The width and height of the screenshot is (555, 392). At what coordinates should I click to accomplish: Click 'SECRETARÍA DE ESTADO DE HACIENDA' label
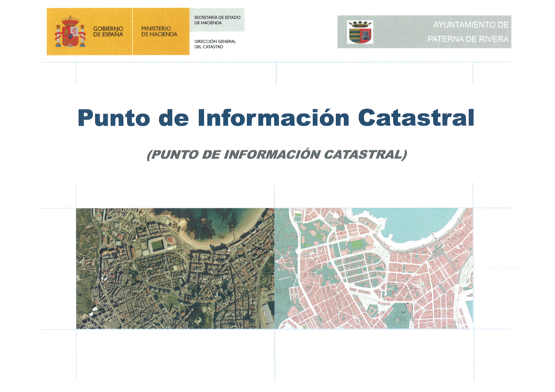(x=217, y=20)
